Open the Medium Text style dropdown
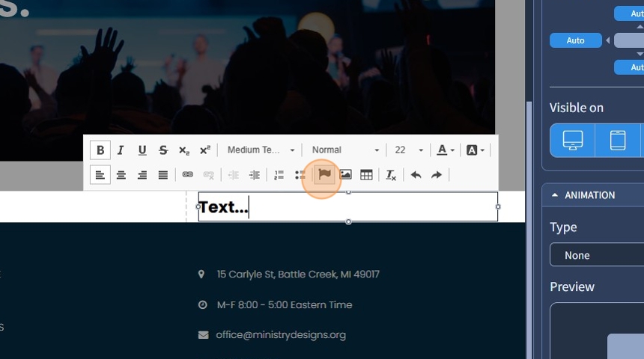This screenshot has height=359, width=644. pyautogui.click(x=261, y=150)
